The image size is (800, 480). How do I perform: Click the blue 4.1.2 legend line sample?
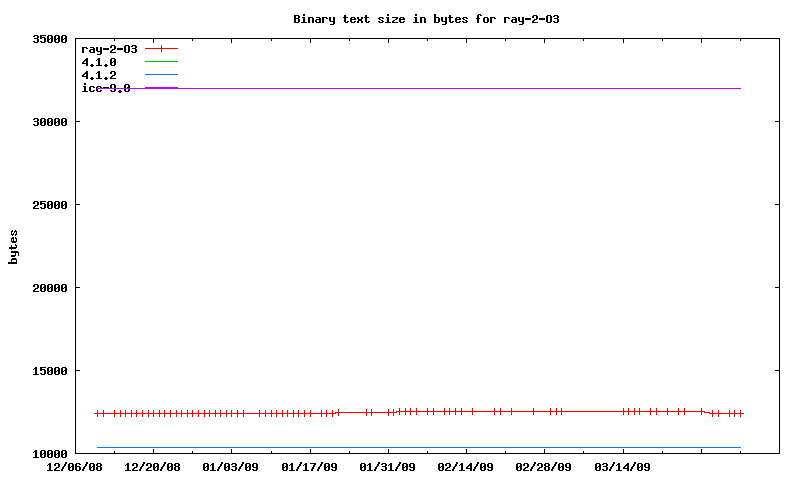point(161,75)
